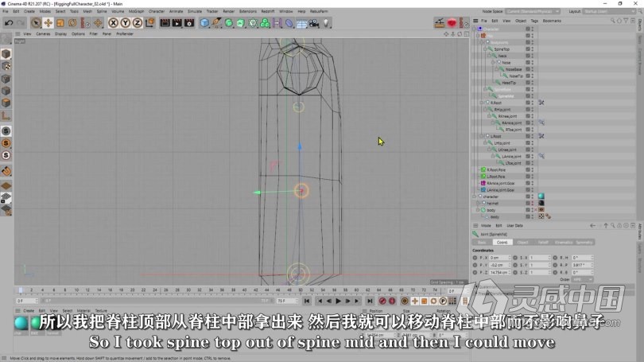Open the Order dropdown in Coordinates

coord(583,279)
